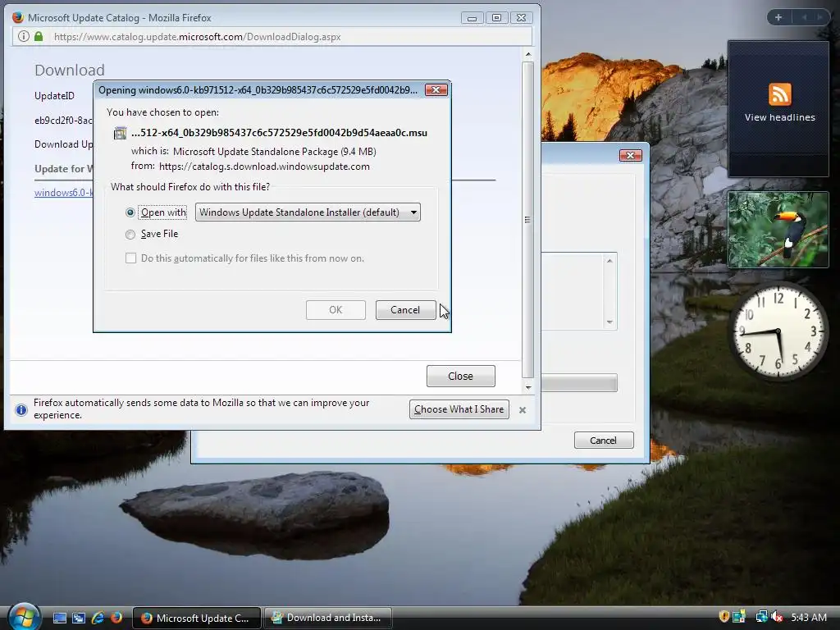The width and height of the screenshot is (840, 630).
Task: Click the site information icon in address bar
Action: [23, 36]
